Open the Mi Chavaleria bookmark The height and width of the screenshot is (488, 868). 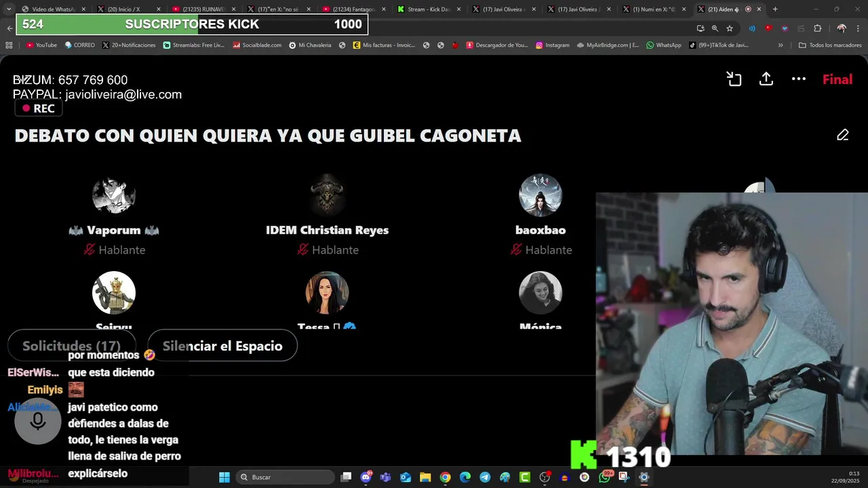(310, 45)
